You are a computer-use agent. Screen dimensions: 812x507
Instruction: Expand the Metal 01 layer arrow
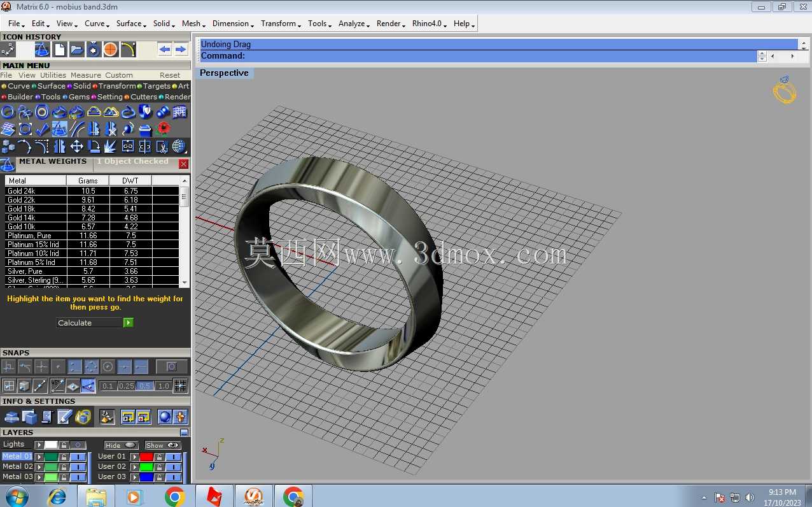(39, 457)
